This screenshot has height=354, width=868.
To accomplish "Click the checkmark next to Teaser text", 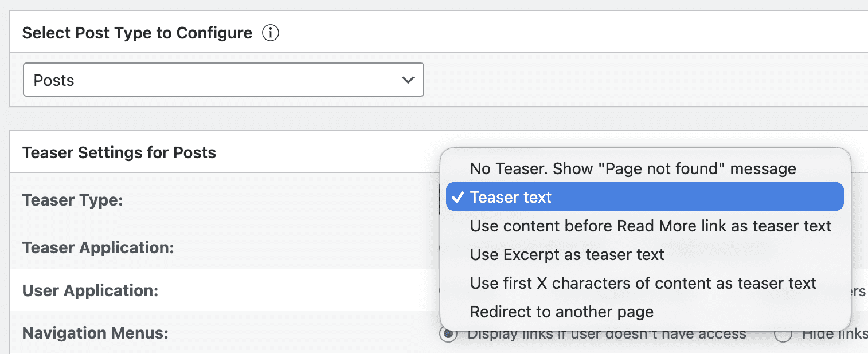I will 457,196.
